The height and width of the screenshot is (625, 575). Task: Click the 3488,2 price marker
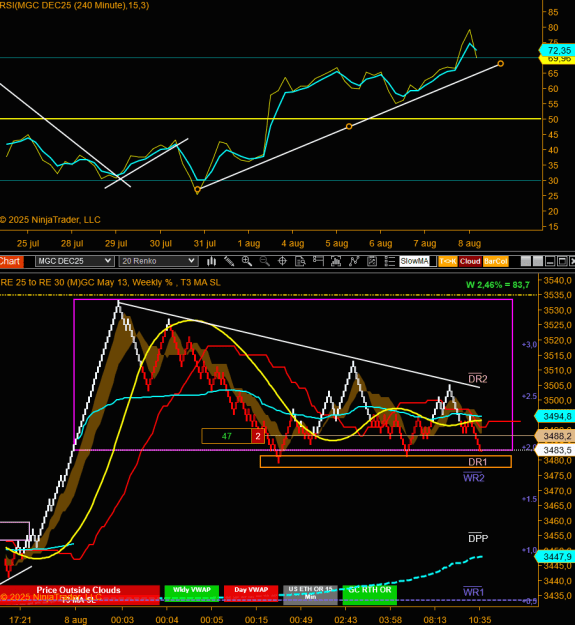pyautogui.click(x=557, y=436)
